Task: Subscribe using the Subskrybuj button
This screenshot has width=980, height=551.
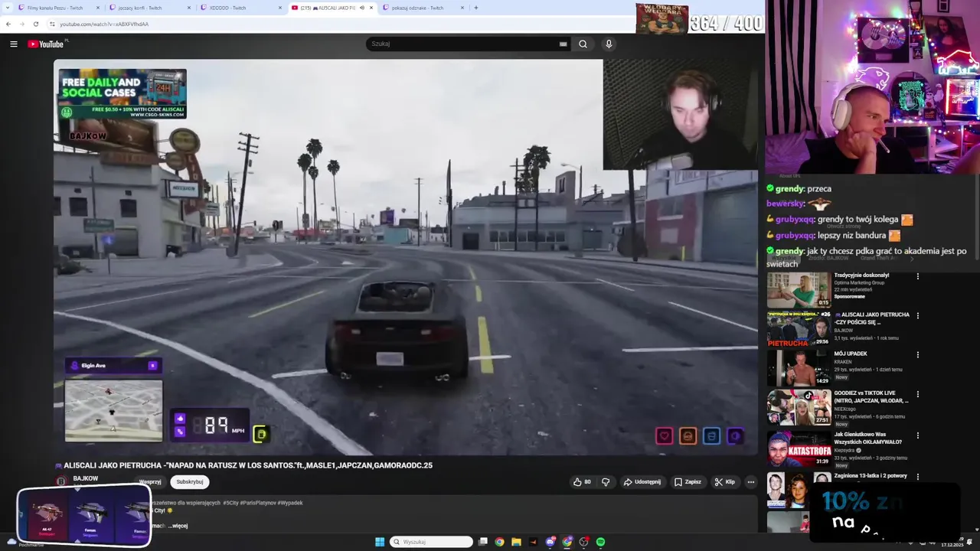Action: tap(190, 482)
